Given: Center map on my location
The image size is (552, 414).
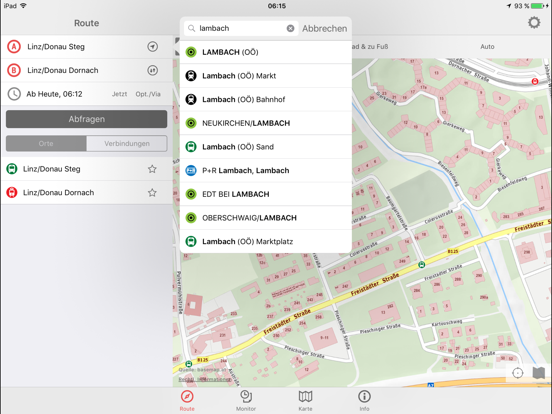Looking at the screenshot, I should 518,373.
